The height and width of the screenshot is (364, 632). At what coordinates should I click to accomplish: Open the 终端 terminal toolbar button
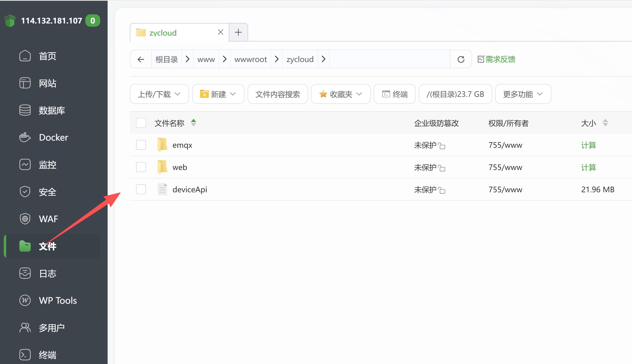coord(395,94)
